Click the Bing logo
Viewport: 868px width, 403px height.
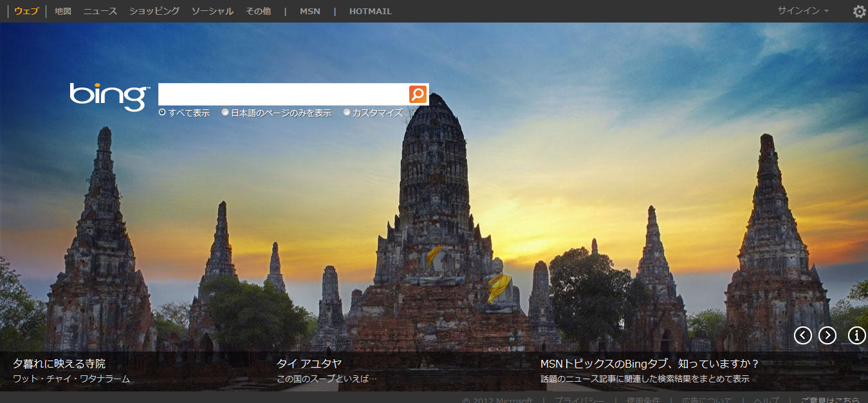tap(109, 96)
